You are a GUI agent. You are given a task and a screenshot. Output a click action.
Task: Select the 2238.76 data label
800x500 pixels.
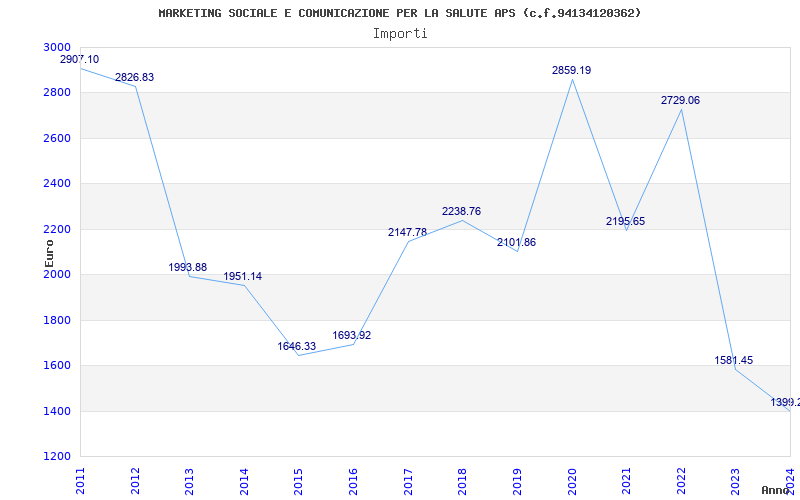click(x=461, y=212)
